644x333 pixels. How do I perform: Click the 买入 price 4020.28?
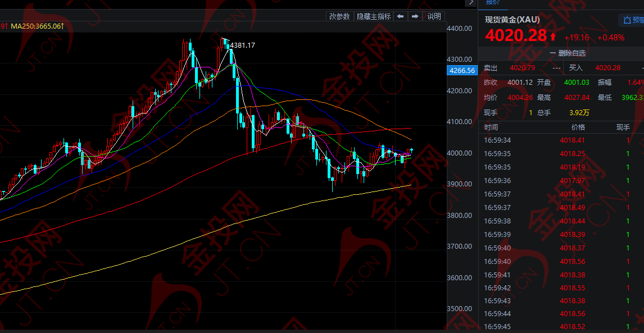[607, 68]
